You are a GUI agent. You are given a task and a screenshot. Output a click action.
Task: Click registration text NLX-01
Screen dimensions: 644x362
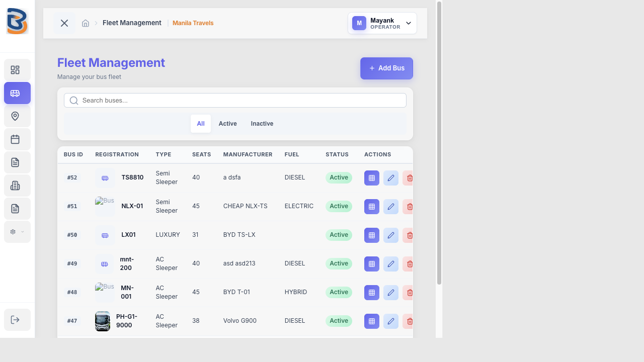click(x=132, y=206)
